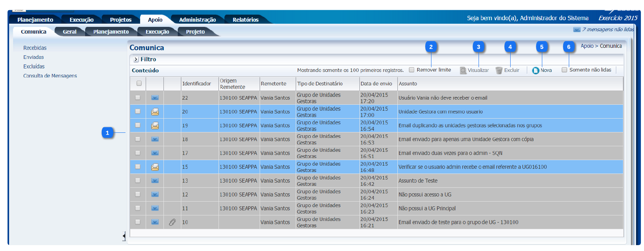The width and height of the screenshot is (644, 251).
Task: Click the unread messages envelope icon
Action: (577, 30)
